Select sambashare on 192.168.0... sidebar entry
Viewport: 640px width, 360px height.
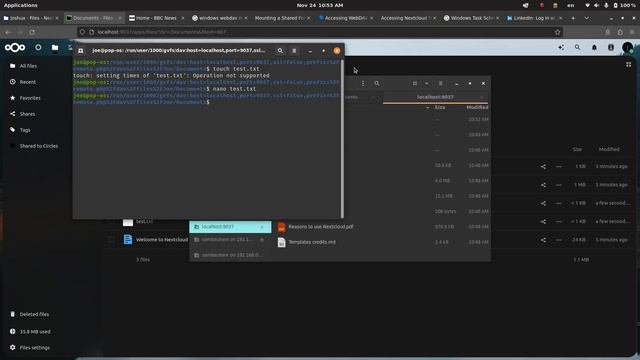tap(230, 255)
